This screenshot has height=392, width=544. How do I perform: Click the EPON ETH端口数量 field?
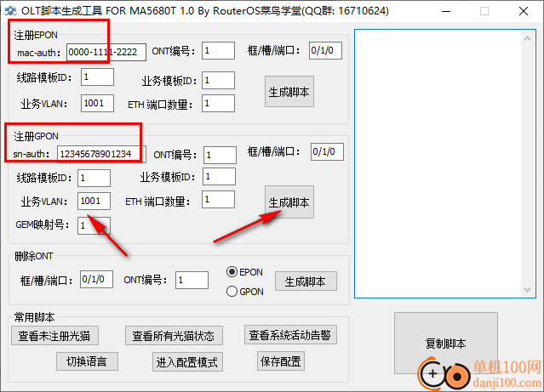click(218, 103)
